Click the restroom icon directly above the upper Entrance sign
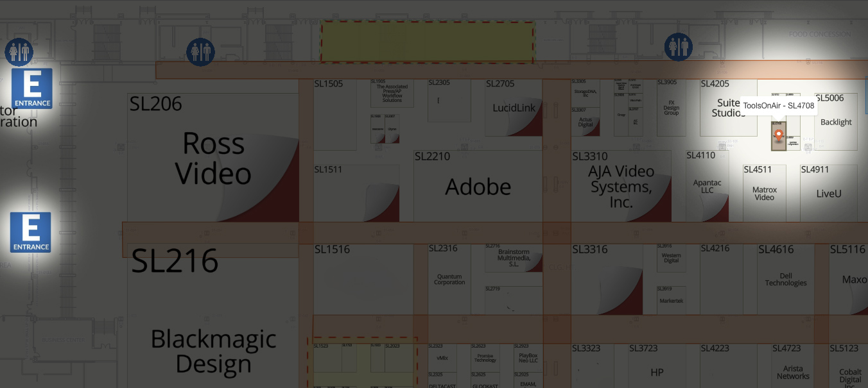 19,52
